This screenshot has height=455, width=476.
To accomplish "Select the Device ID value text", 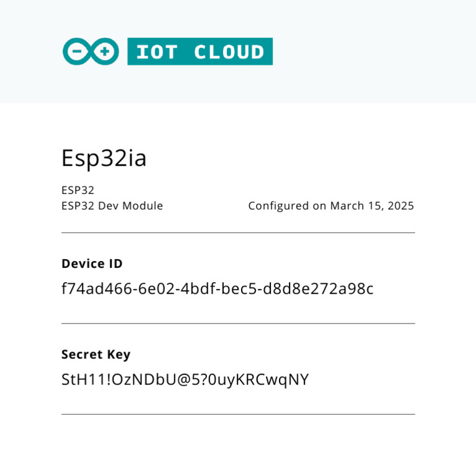I will pyautogui.click(x=218, y=289).
